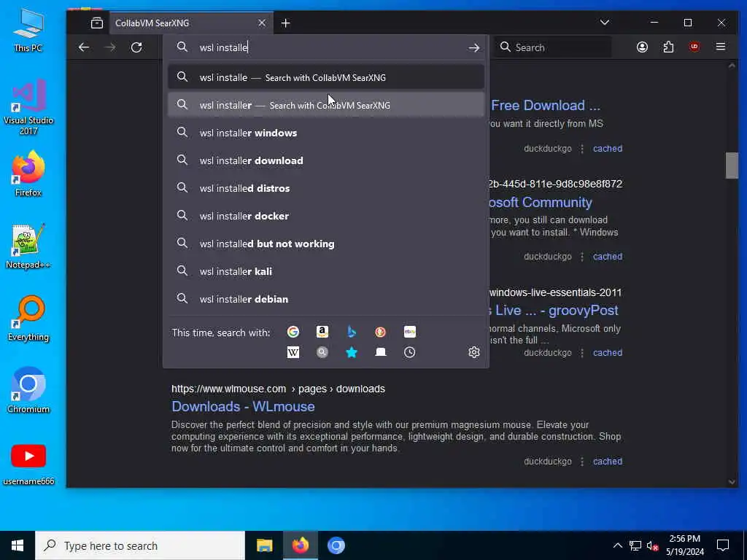This screenshot has height=560, width=747.
Task: Search open tabs using the tab icon
Action: pyautogui.click(x=380, y=352)
